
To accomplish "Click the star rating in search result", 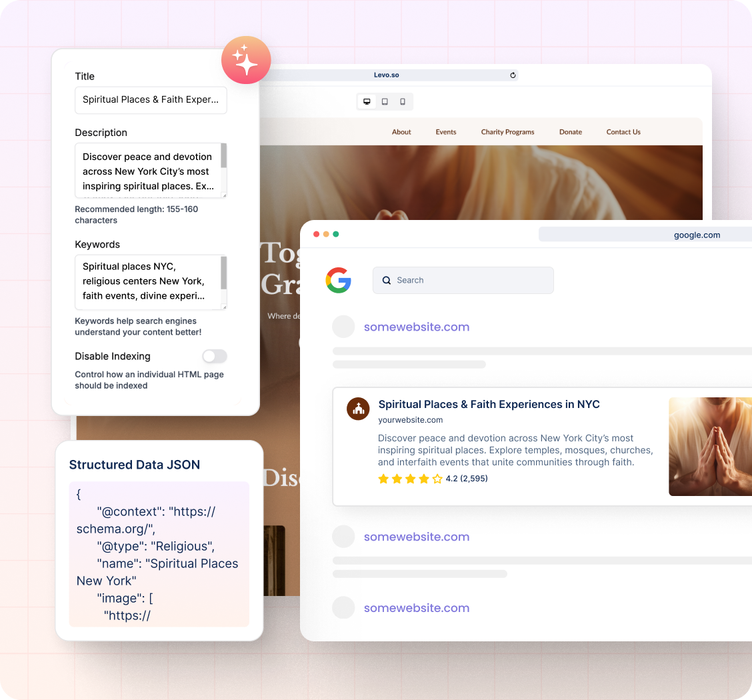I will (410, 479).
